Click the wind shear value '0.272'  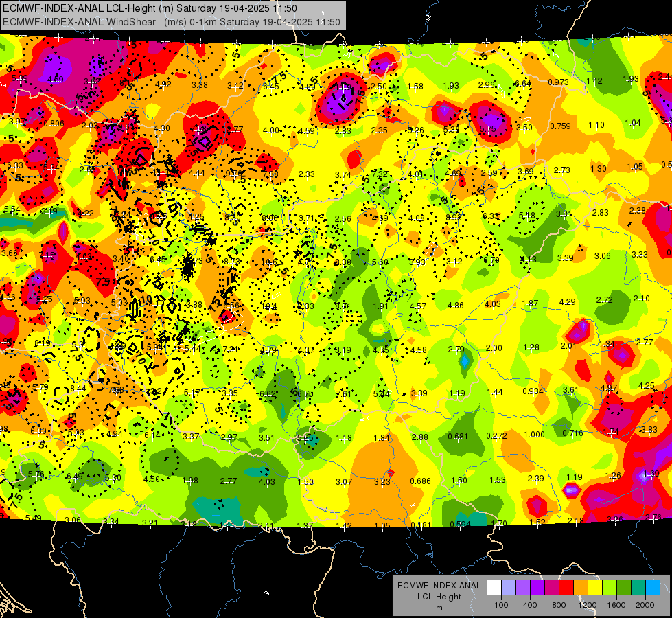[x=496, y=436]
